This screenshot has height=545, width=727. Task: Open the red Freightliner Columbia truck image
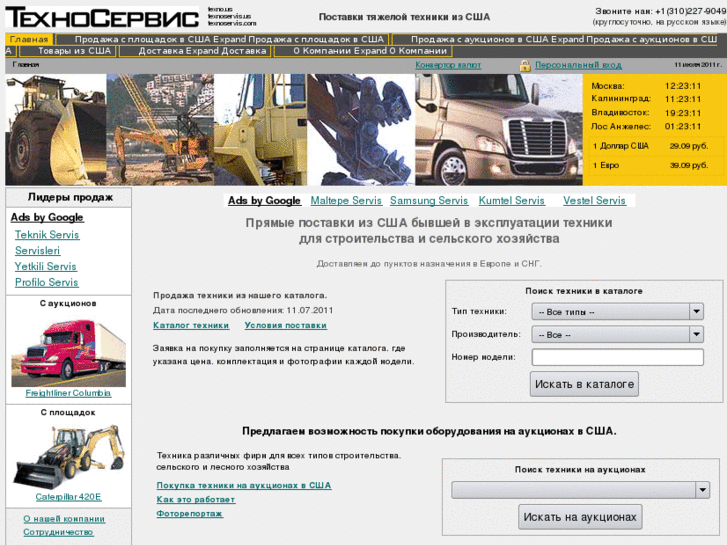tap(68, 353)
